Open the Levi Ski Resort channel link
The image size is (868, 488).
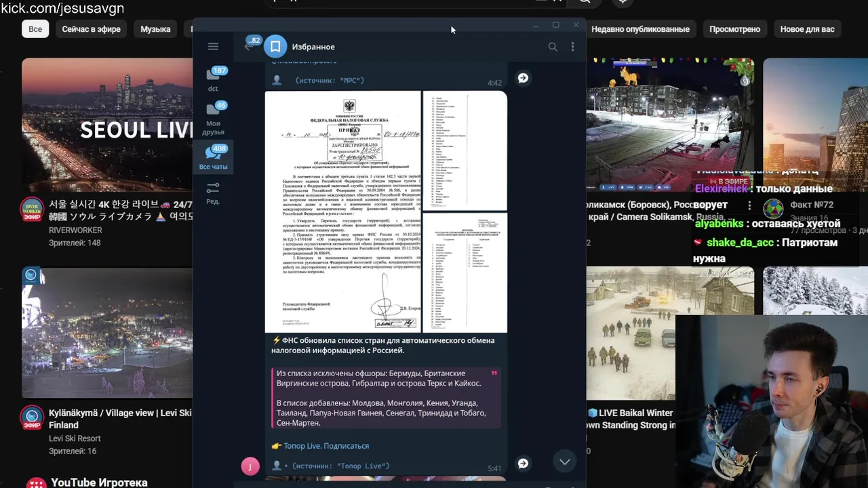coord(75,439)
